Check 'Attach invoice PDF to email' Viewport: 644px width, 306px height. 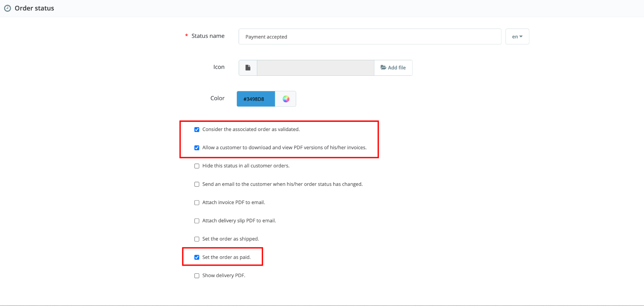coord(197,202)
